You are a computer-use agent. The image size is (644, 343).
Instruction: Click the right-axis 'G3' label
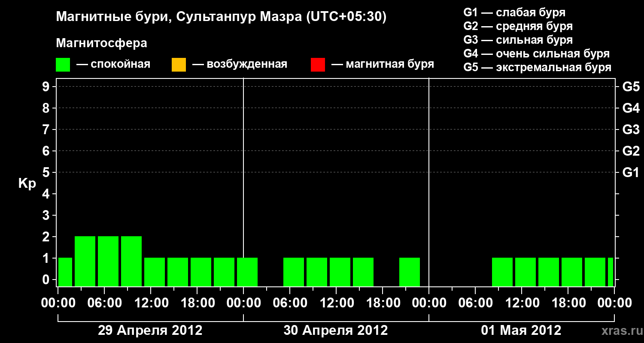[631, 130]
